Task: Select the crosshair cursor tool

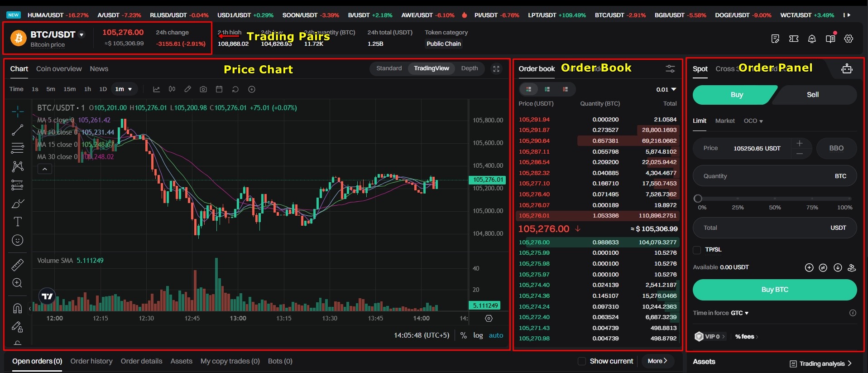Action: 18,111
